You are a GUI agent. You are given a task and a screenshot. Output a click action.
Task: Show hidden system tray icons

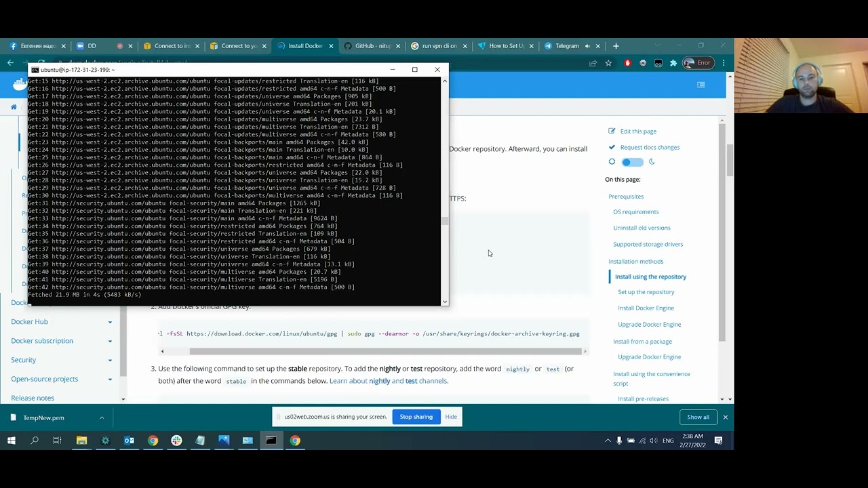click(x=608, y=441)
